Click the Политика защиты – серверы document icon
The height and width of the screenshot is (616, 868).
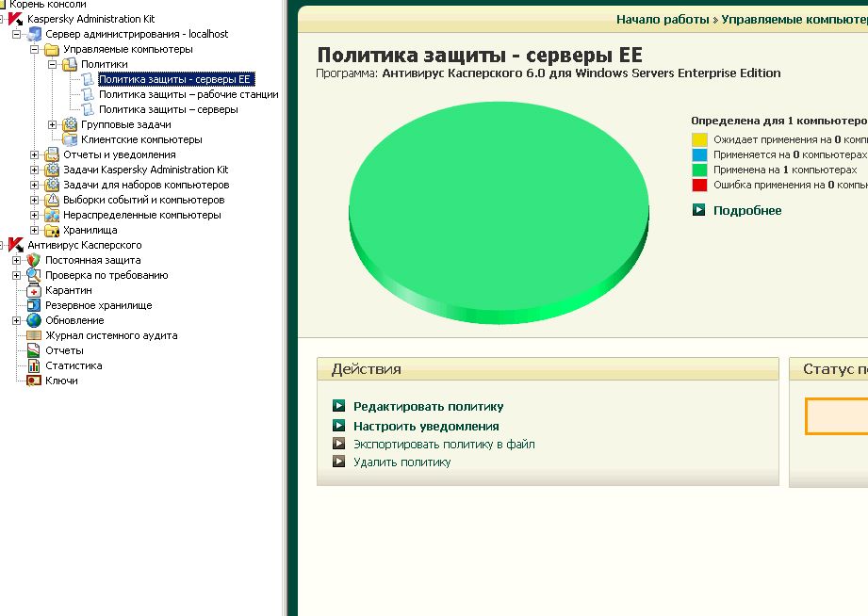click(x=88, y=109)
